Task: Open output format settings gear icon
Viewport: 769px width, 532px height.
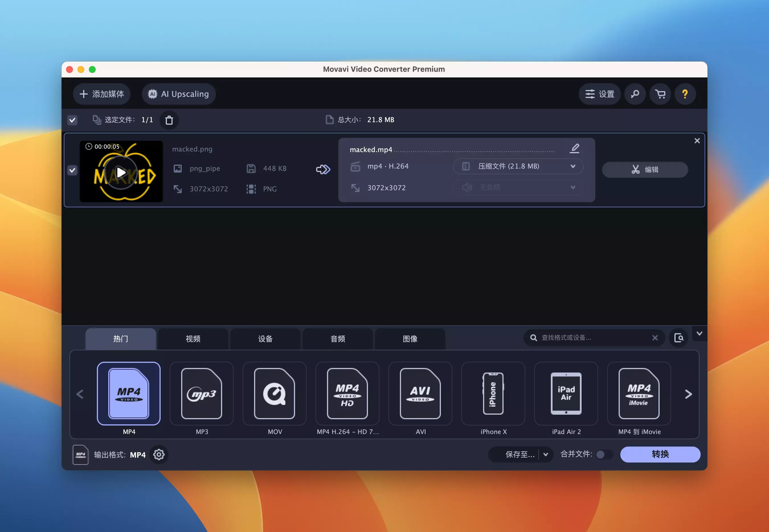Action: pos(159,454)
